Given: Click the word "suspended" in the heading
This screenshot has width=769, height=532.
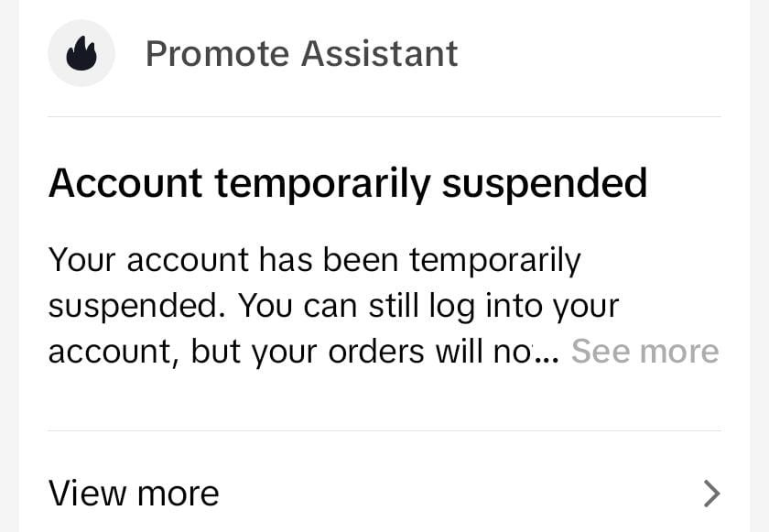Looking at the screenshot, I should pyautogui.click(x=545, y=183).
